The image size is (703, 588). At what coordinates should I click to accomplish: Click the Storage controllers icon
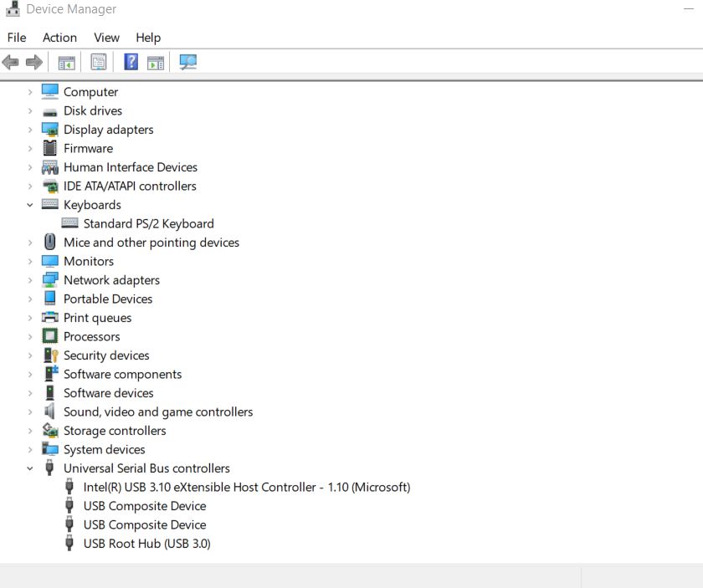[x=49, y=430]
